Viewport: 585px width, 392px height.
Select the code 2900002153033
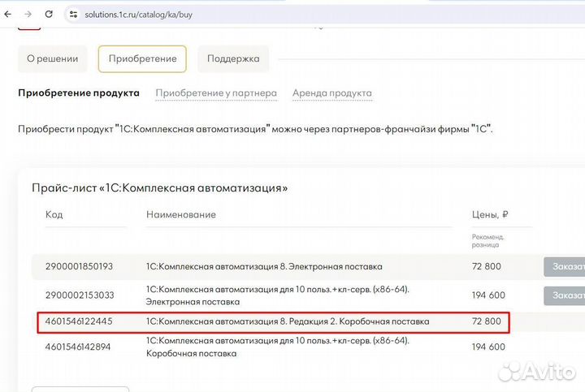[80, 295]
